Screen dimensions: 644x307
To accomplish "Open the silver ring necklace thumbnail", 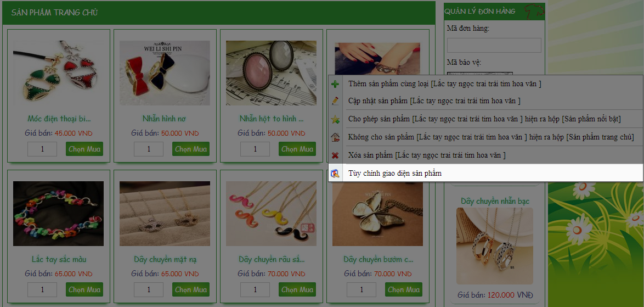I will [494, 245].
